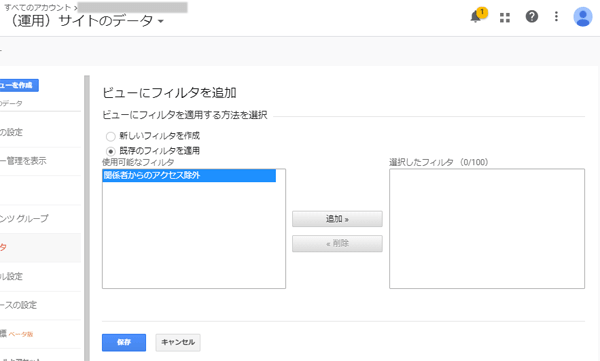This screenshot has width=600, height=361.
Task: Open the user account avatar
Action: pyautogui.click(x=582, y=17)
